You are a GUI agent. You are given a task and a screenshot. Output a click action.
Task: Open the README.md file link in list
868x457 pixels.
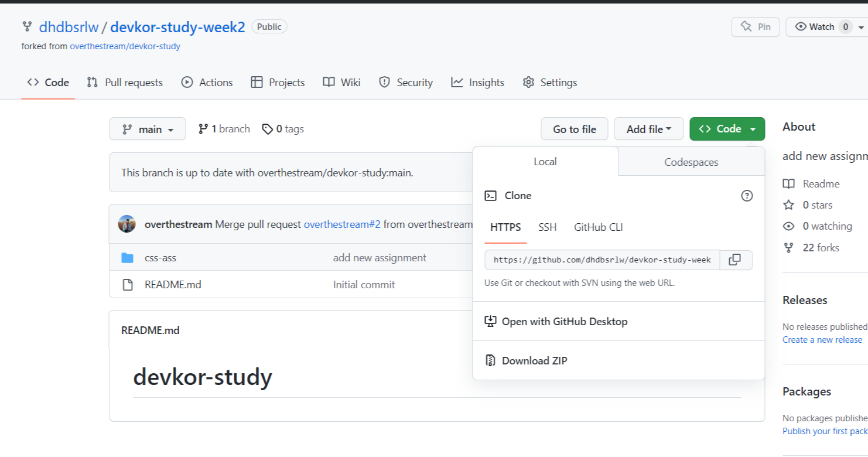173,285
